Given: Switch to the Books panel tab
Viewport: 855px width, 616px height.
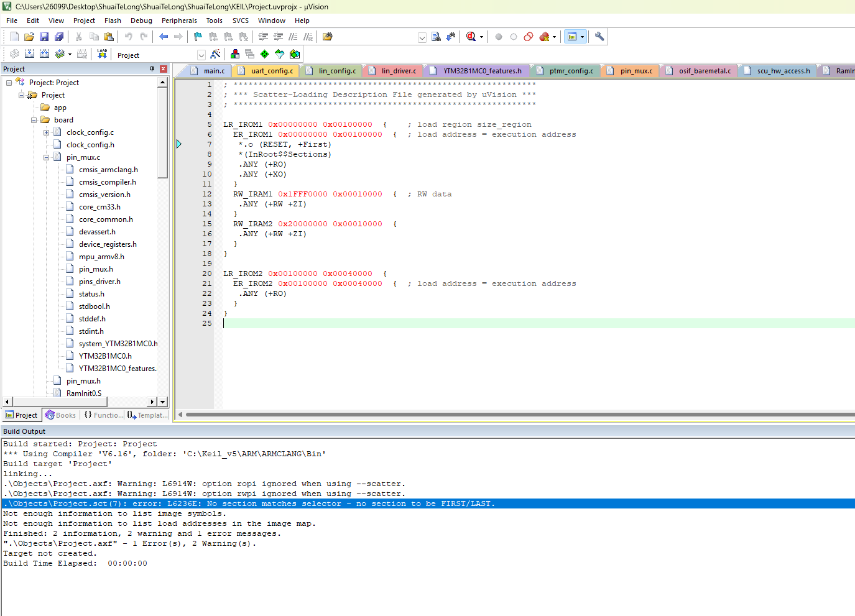Looking at the screenshot, I should coord(60,415).
